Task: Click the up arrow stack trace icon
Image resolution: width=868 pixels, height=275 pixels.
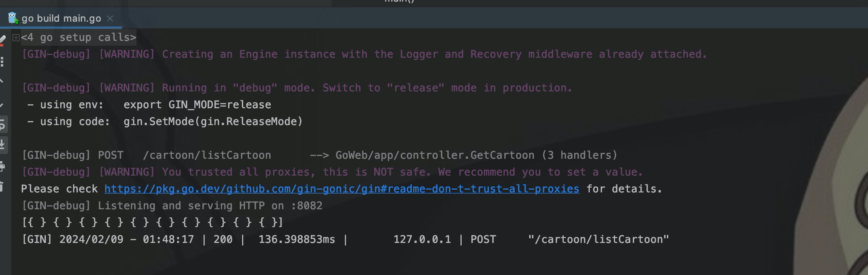Action: (x=2, y=81)
